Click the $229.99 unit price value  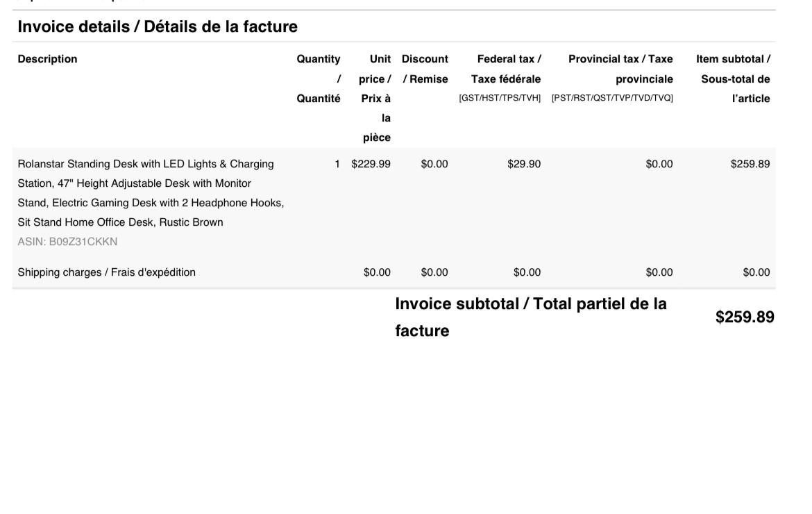(371, 165)
